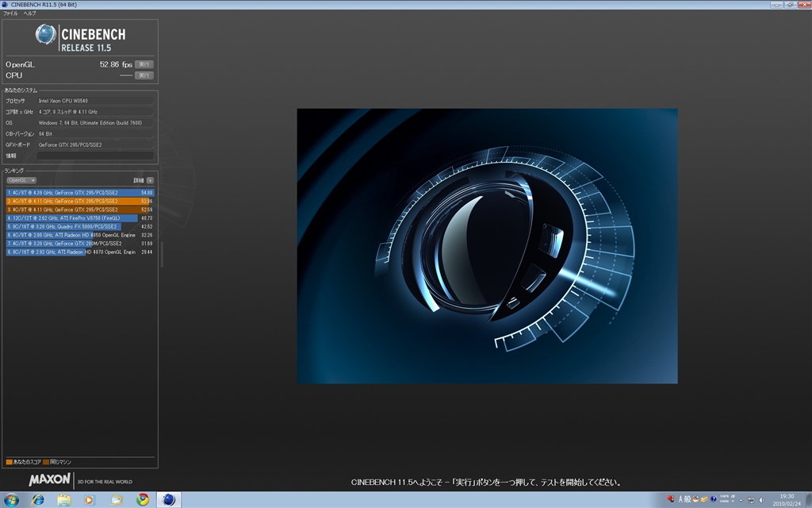Open the OpenGL ranking type dropdown

point(21,180)
